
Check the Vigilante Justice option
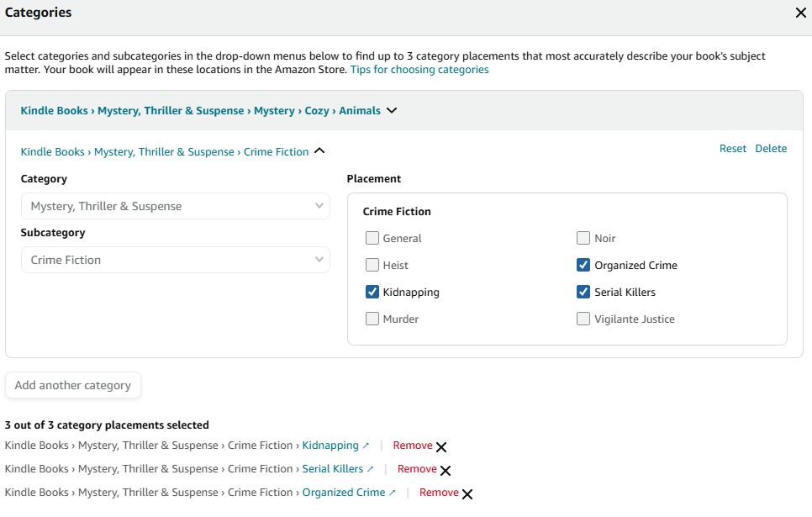(583, 319)
